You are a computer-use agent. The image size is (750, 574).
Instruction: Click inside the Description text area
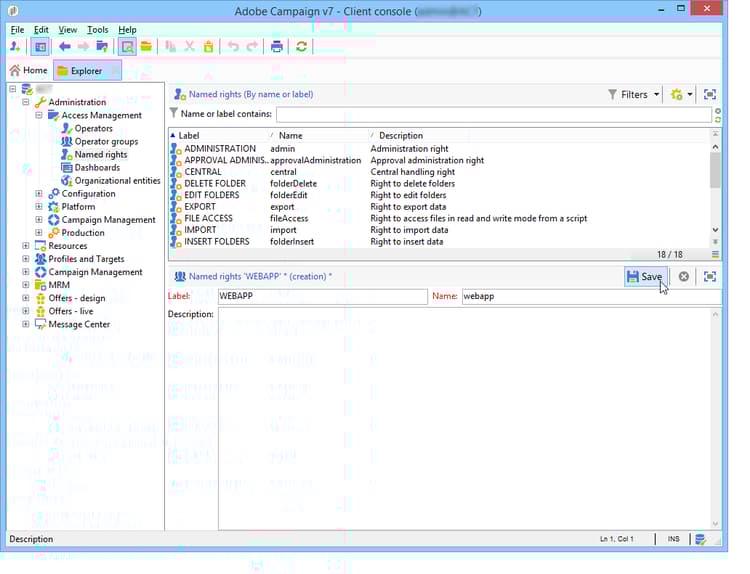[464, 419]
